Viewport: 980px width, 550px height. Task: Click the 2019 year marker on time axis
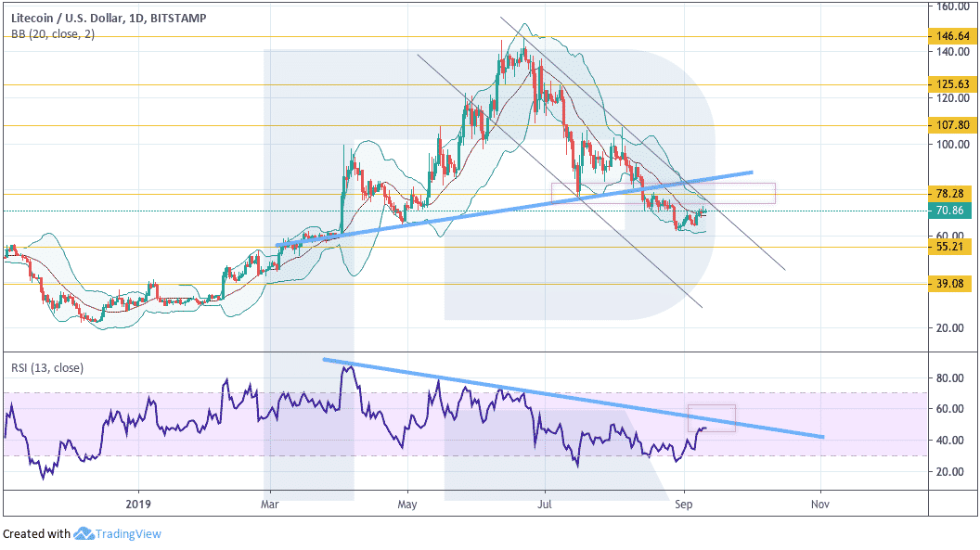138,504
